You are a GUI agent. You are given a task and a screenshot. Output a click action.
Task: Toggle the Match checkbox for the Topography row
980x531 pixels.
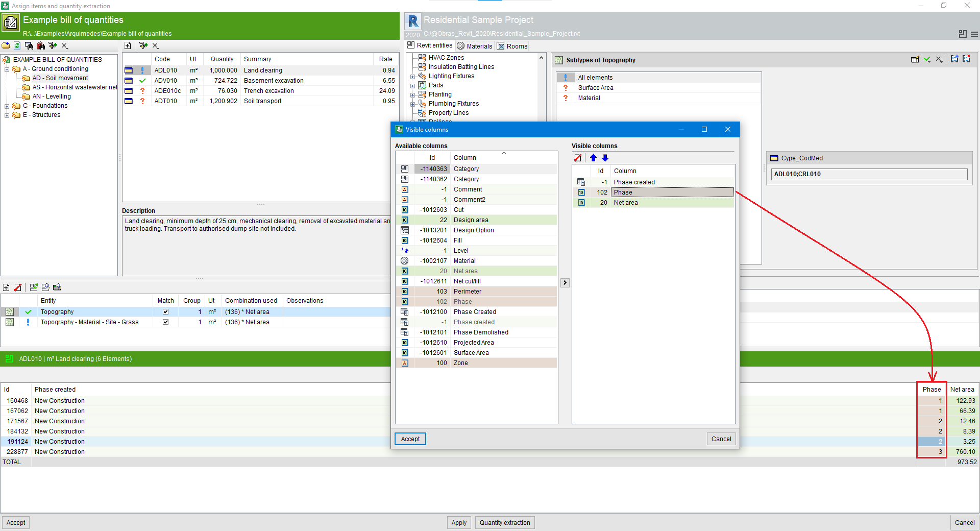(165, 311)
